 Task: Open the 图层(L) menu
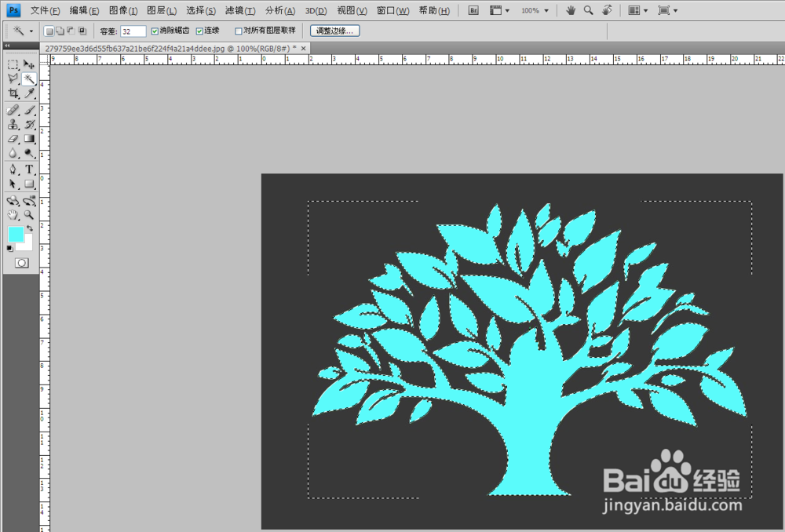click(x=162, y=10)
